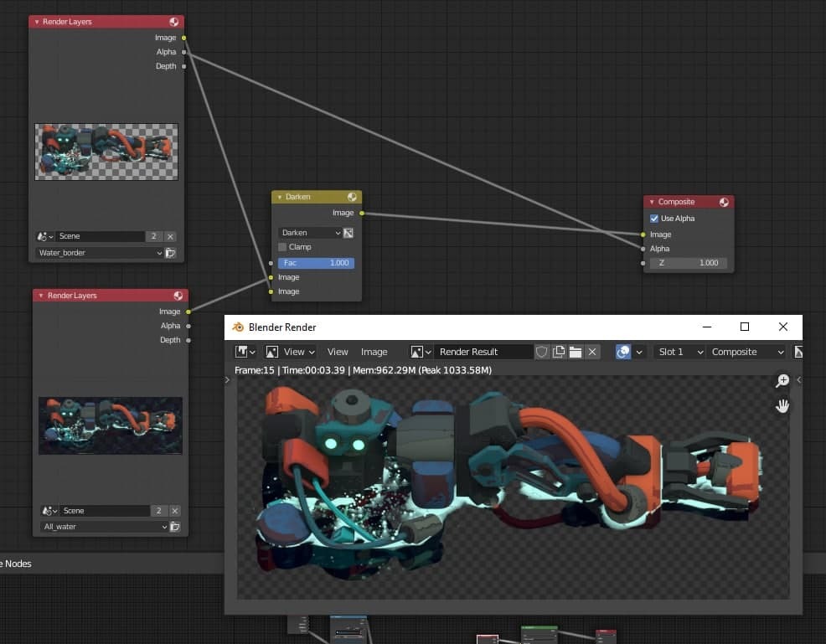Open the editor type menu in Blender Render
Viewport: 826px width, 644px height.
click(x=245, y=352)
